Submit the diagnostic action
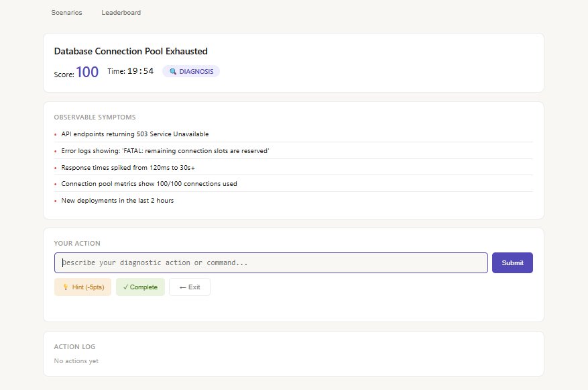Screen dimensions: 588x390 point(512,262)
